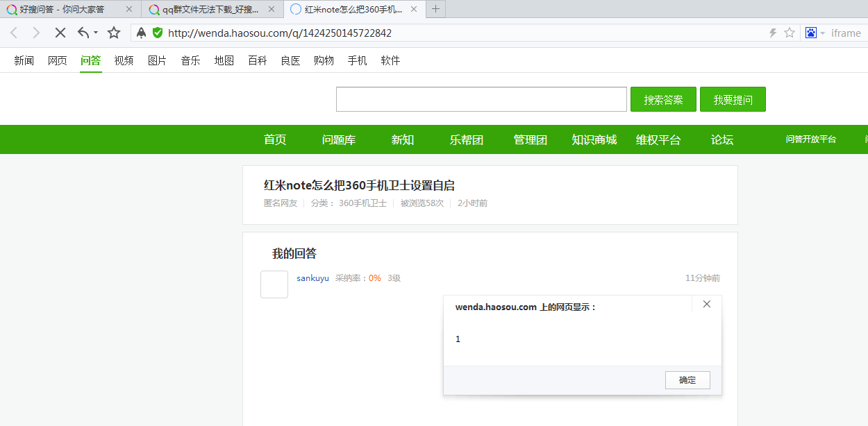The width and height of the screenshot is (868, 426).
Task: Click the lightning bolt icon in address bar
Action: click(x=773, y=33)
